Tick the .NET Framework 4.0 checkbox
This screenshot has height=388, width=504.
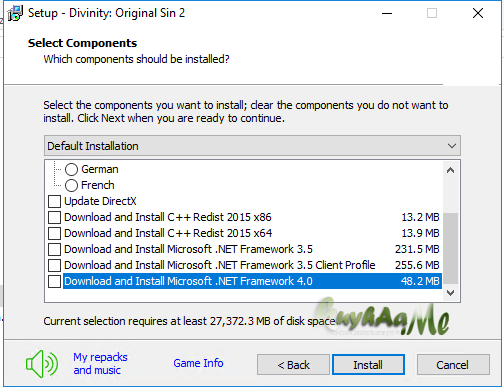point(54,281)
